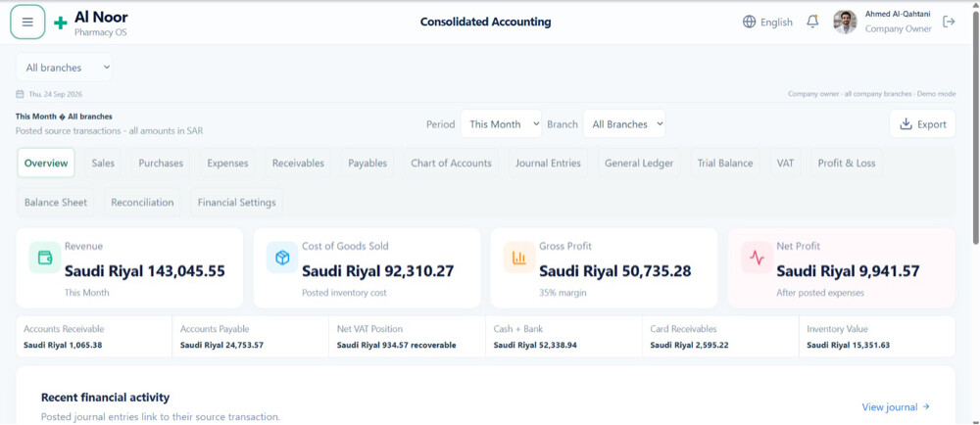The image size is (980, 425).
Task: Click Net Profit value 9,941.57
Action: [x=848, y=271]
